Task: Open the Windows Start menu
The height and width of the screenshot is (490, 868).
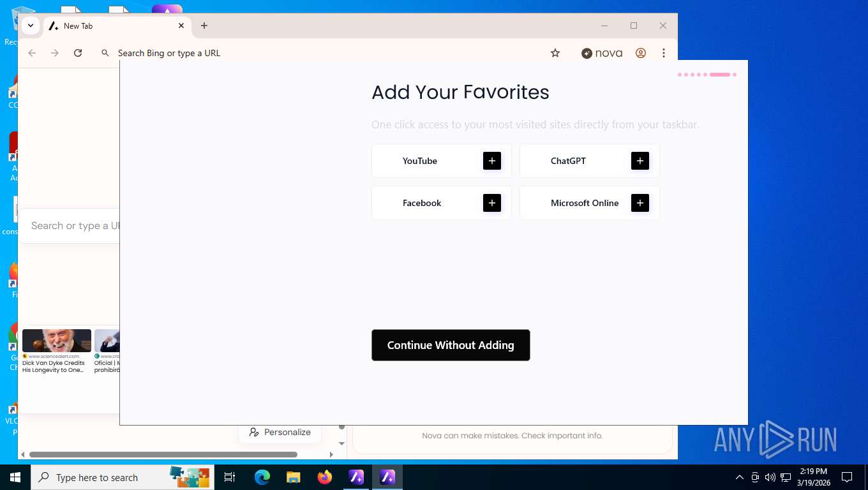Action: pyautogui.click(x=15, y=477)
